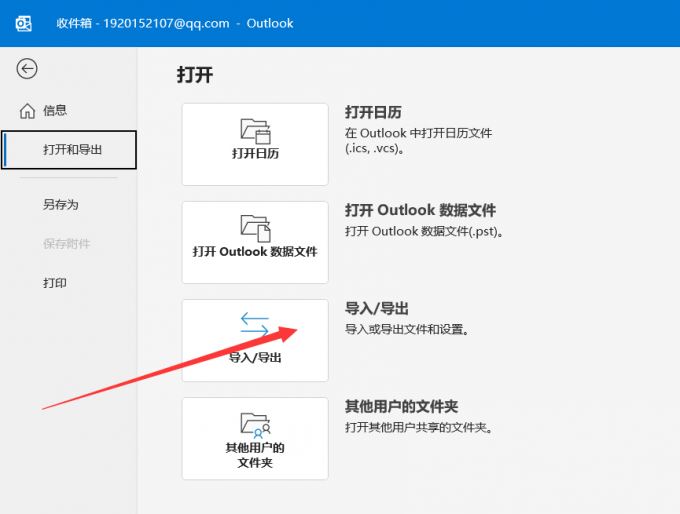Click the 其他用户的文件夹 heading text
This screenshot has width=680, height=514.
[x=401, y=407]
